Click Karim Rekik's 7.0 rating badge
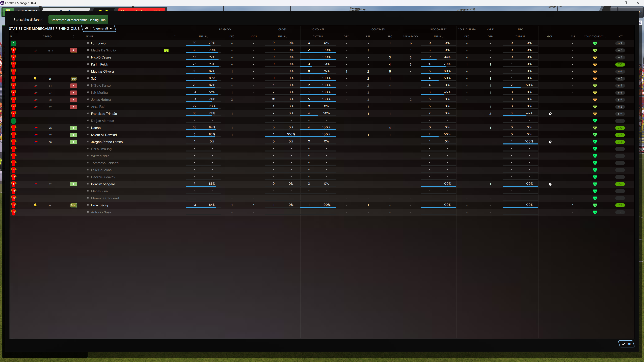Image resolution: width=644 pixels, height=362 pixels. pos(620,65)
